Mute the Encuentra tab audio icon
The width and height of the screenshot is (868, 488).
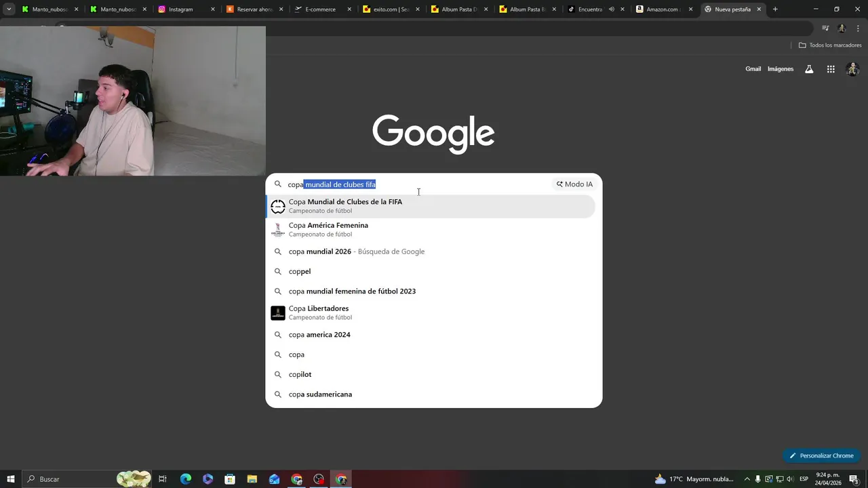tap(612, 9)
